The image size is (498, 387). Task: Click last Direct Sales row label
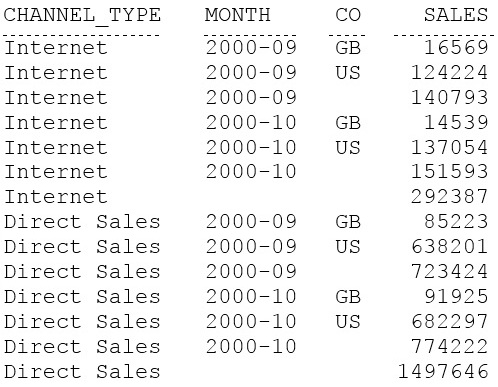click(82, 371)
